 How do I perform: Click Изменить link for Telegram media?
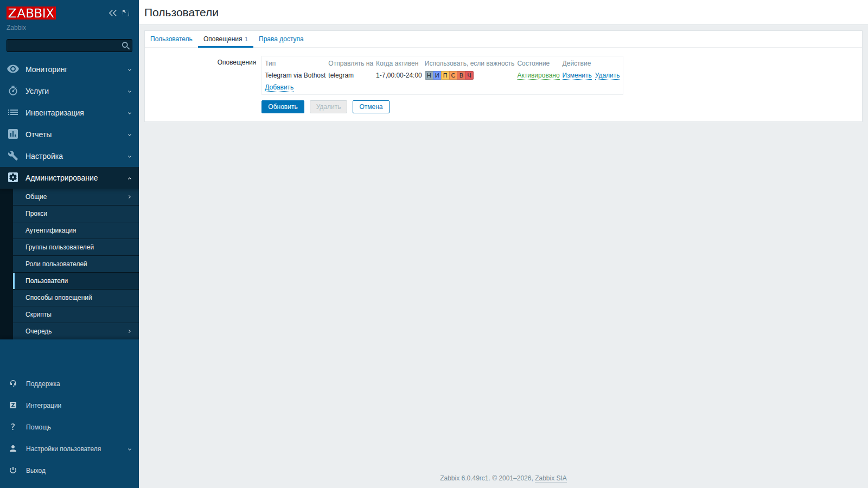pos(577,75)
